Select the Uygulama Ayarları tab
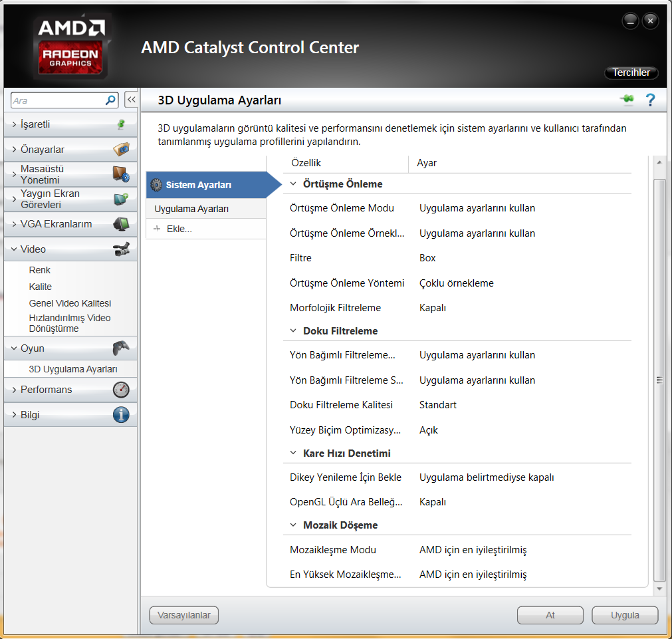 pyautogui.click(x=206, y=209)
